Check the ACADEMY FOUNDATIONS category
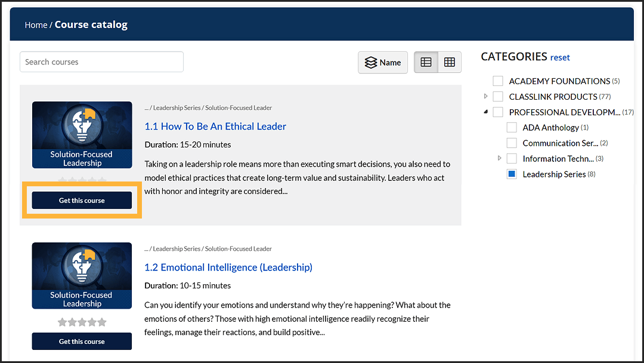The image size is (644, 363). 498,81
